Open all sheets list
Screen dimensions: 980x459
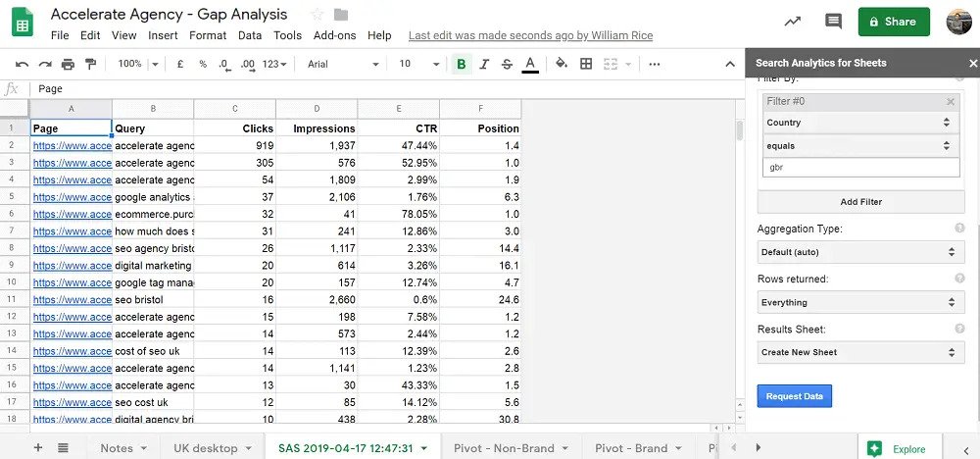pyautogui.click(x=63, y=447)
